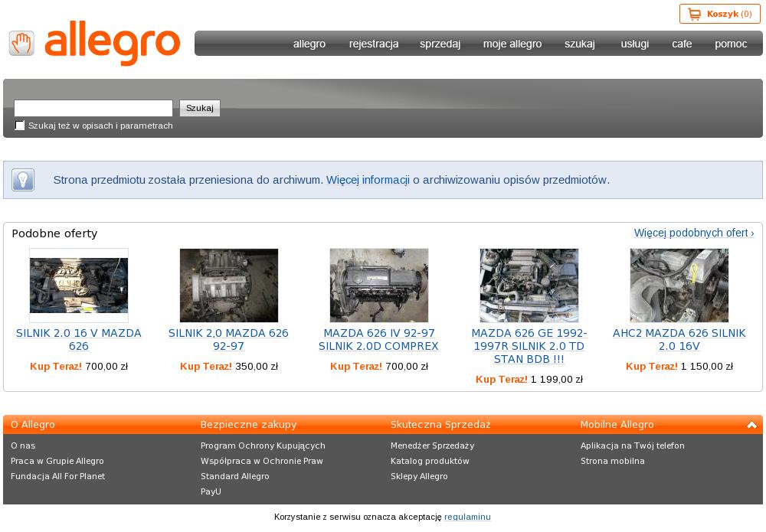The width and height of the screenshot is (766, 532).
Task: Open thumbnail of AHC2 MAZDA 626 SILNIK
Action: click(x=679, y=286)
